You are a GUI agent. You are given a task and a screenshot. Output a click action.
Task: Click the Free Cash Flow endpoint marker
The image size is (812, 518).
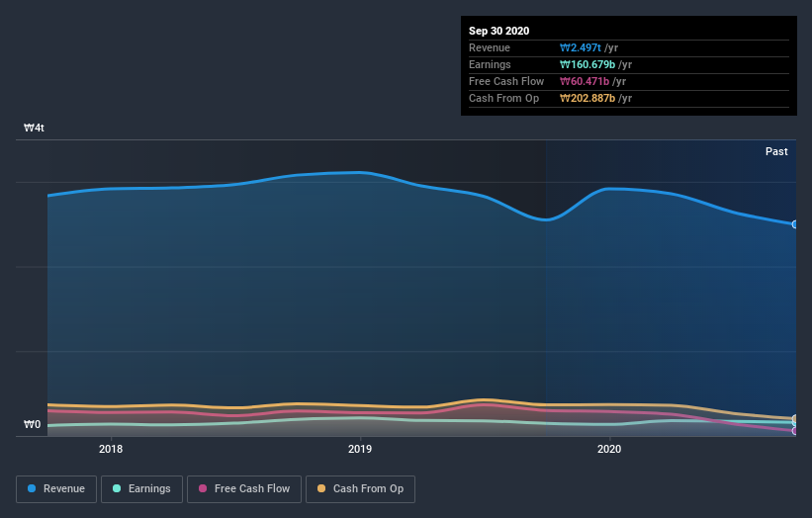795,431
